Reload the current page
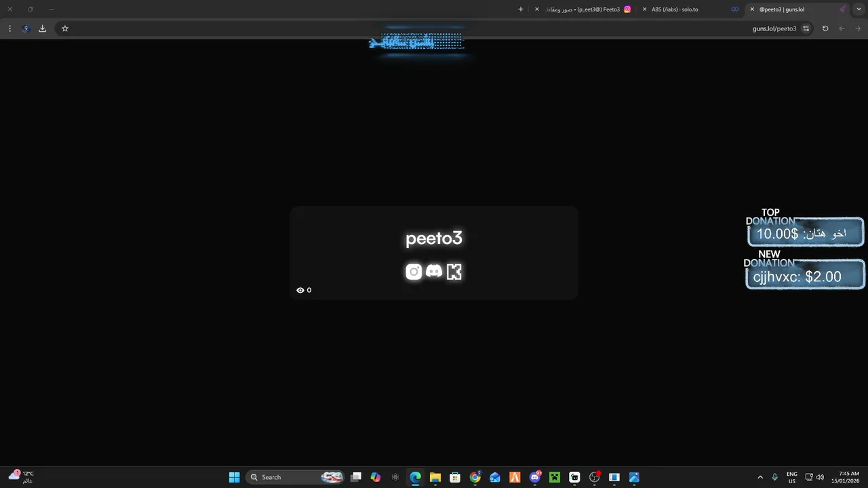The height and width of the screenshot is (488, 868). point(825,28)
